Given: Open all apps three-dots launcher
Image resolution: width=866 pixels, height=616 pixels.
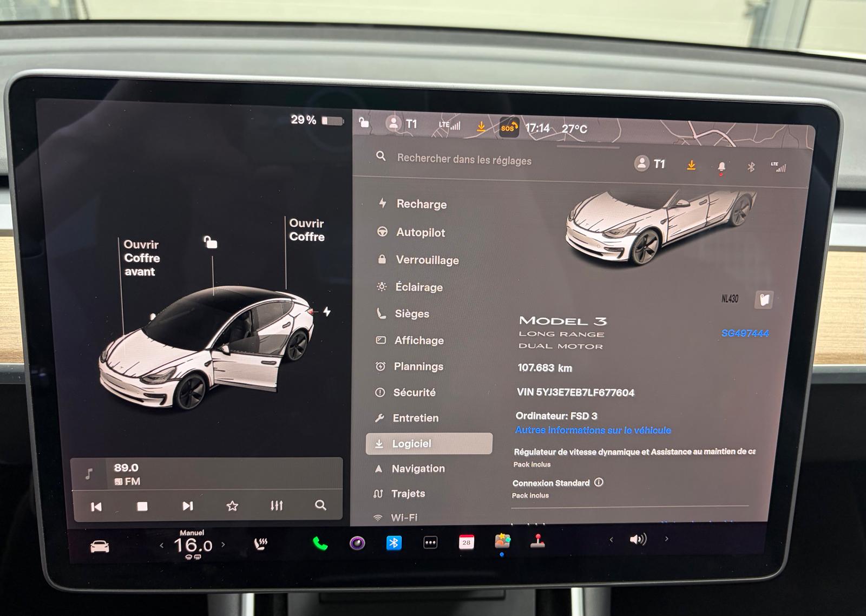Looking at the screenshot, I should tap(430, 542).
